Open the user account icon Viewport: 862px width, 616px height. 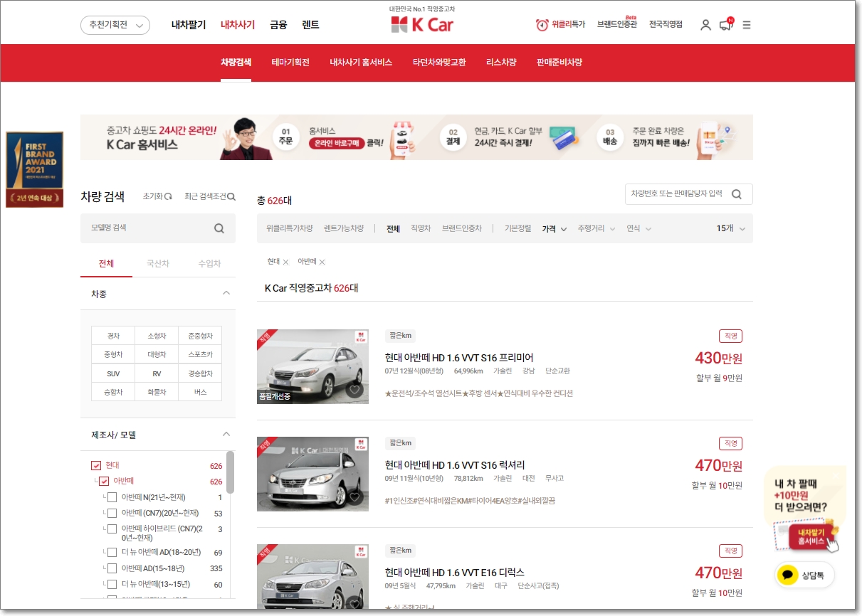[x=705, y=25]
